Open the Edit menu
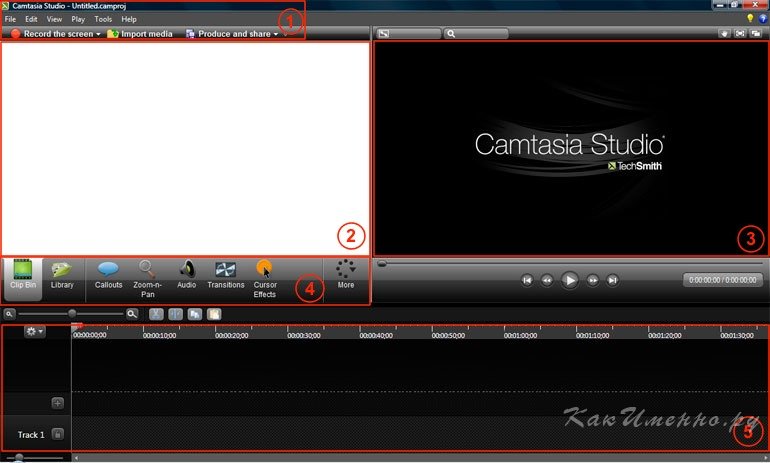Image resolution: width=770 pixels, height=463 pixels. click(31, 19)
